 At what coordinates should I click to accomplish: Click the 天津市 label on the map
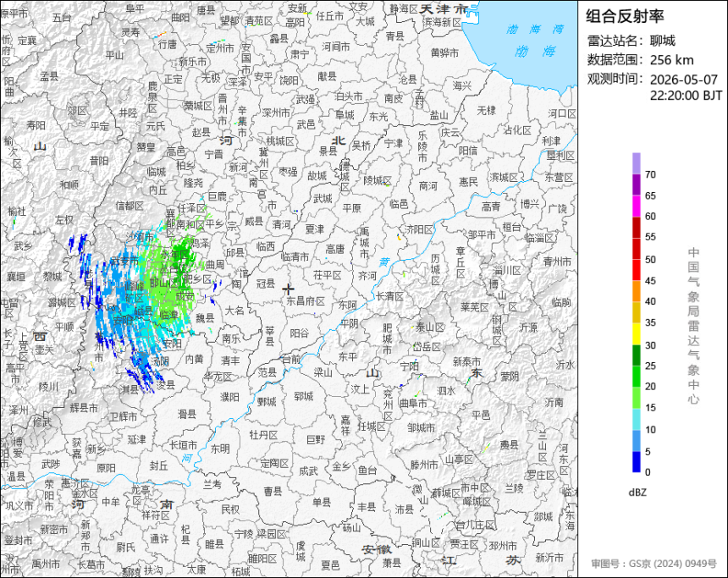point(444,8)
